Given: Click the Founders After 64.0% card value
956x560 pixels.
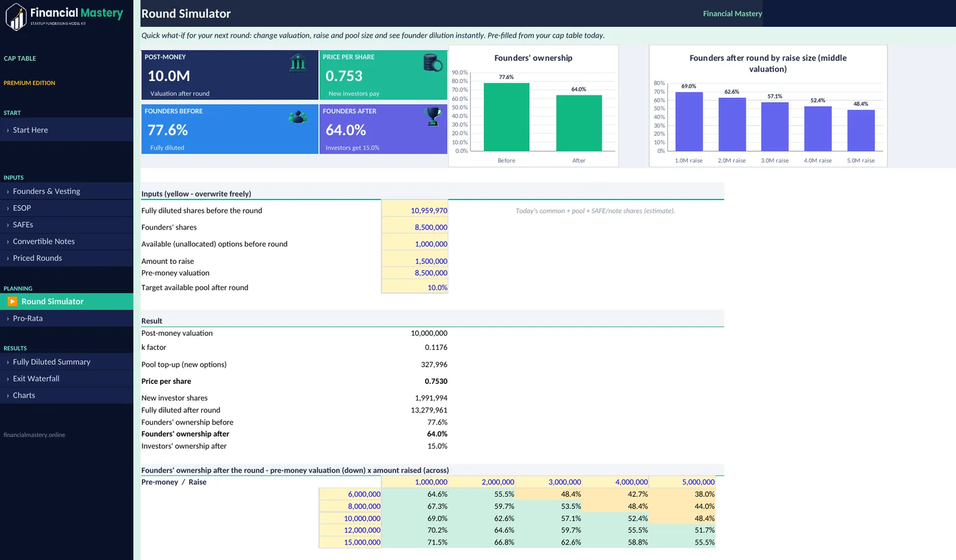Looking at the screenshot, I should [346, 130].
